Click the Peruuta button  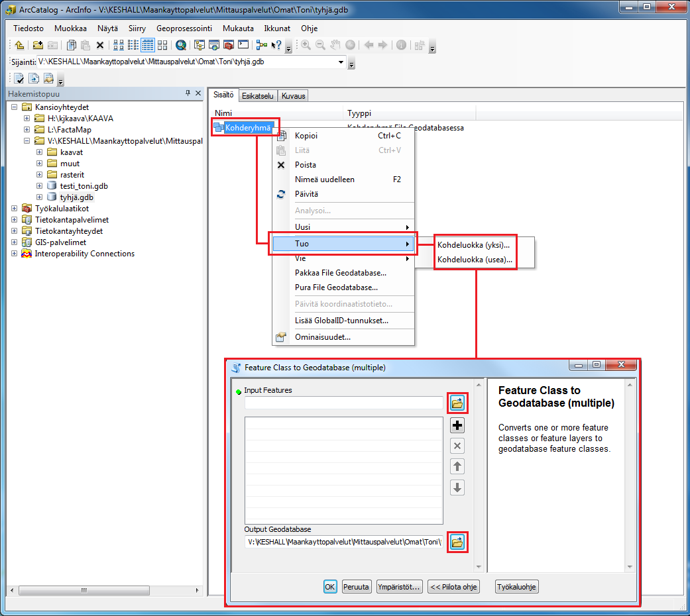click(356, 587)
